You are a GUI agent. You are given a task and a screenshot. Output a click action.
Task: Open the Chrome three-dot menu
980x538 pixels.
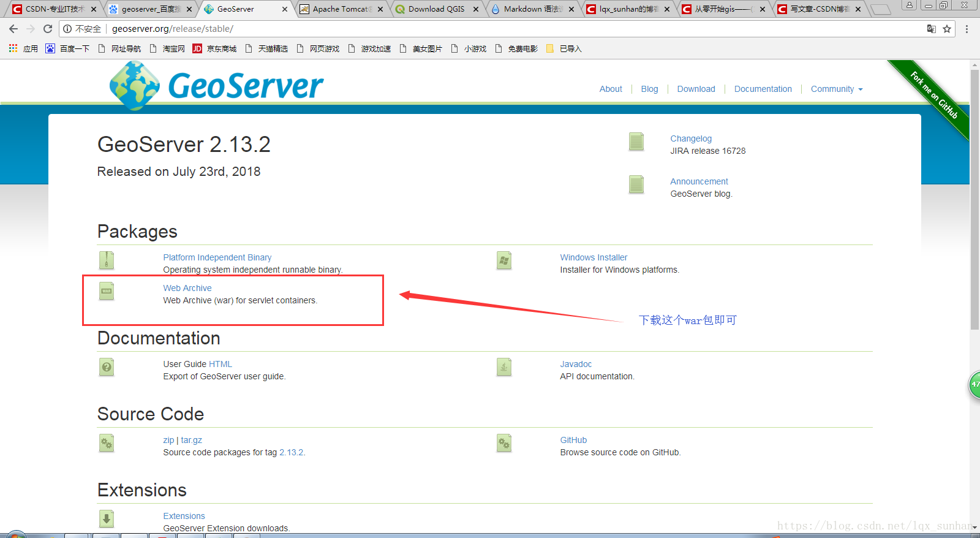[967, 29]
